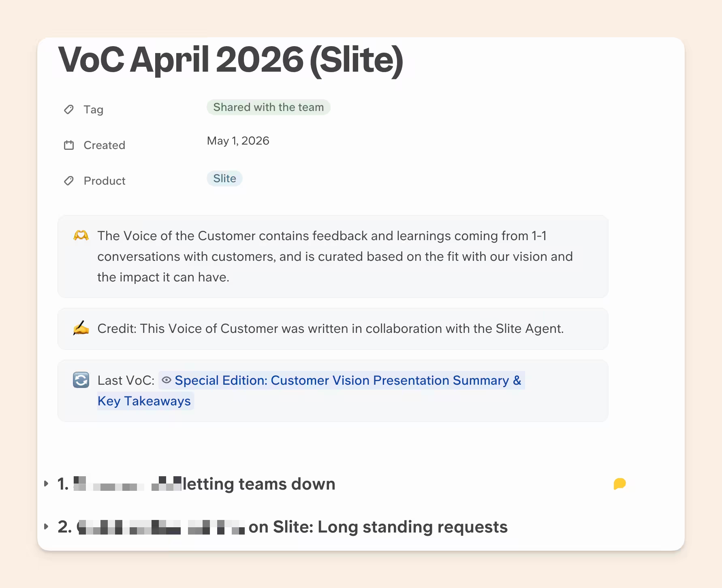Click the refresh arrows emoji by Last VoC
The width and height of the screenshot is (722, 588).
click(81, 380)
